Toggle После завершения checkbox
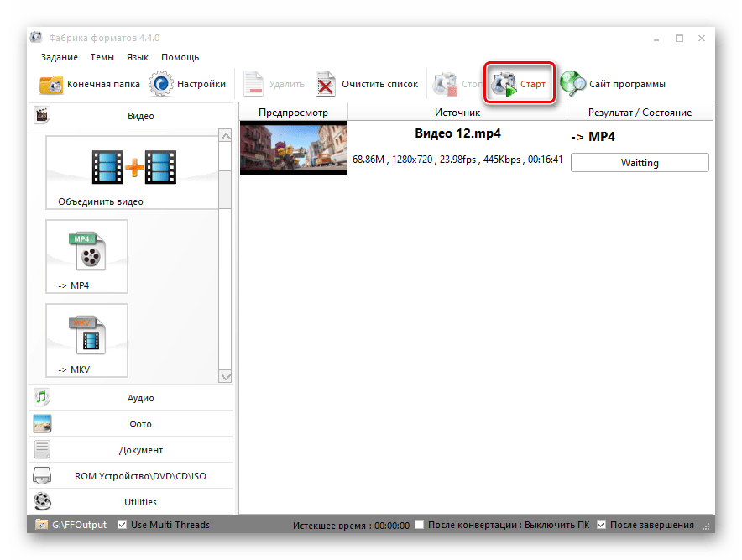 point(602,525)
